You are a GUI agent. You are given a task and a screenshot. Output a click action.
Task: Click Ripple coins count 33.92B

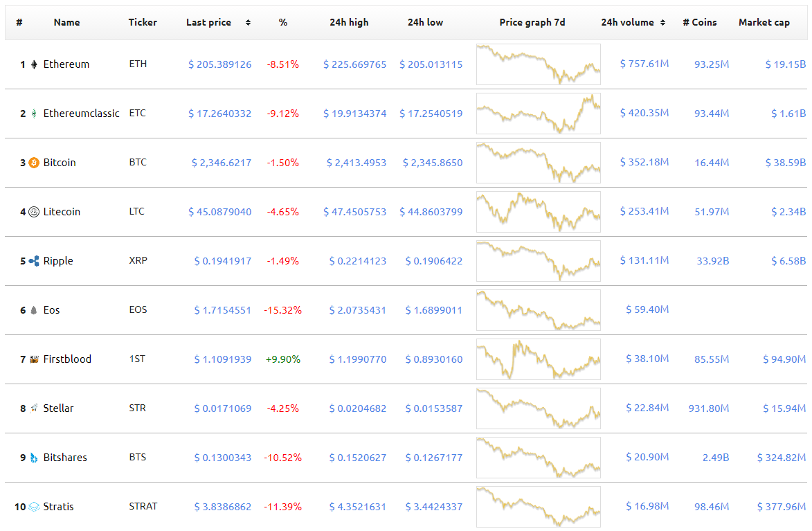712,260
